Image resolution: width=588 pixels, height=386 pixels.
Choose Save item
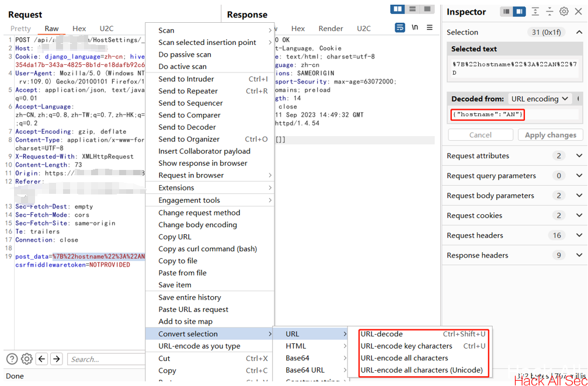click(210, 285)
